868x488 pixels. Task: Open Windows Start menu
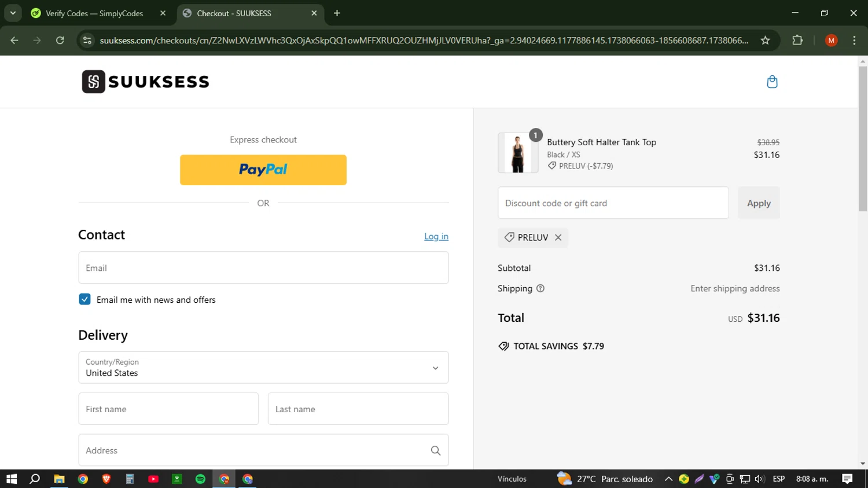pyautogui.click(x=12, y=479)
